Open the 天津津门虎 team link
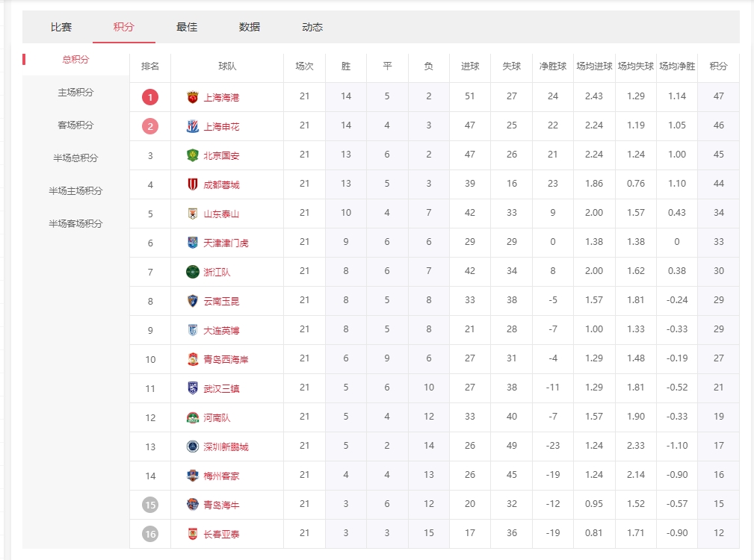This screenshot has height=560, width=754. (226, 243)
